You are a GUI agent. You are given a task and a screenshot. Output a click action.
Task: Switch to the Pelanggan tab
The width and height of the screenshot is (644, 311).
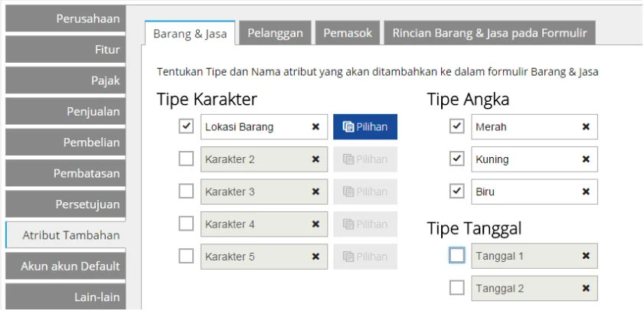pyautogui.click(x=276, y=33)
